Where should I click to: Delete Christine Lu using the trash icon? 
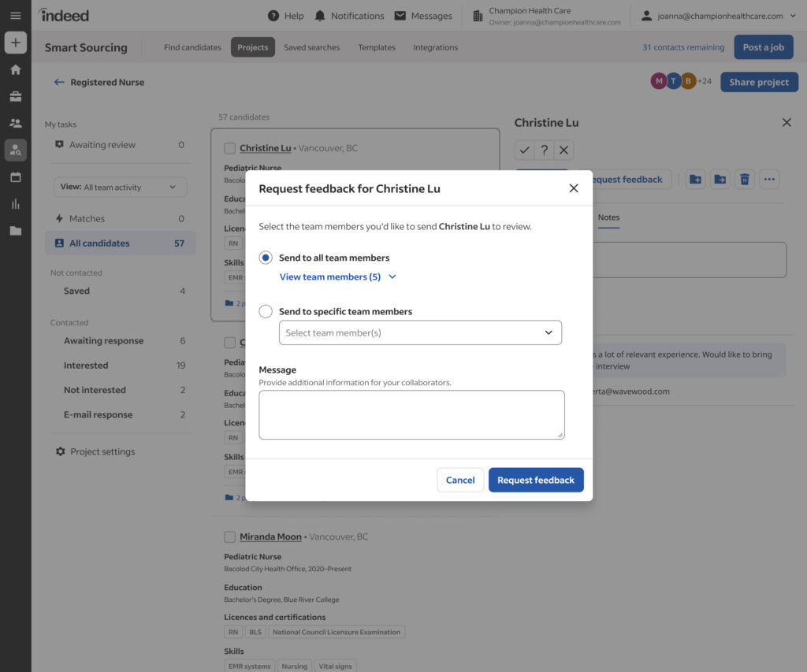(x=744, y=179)
